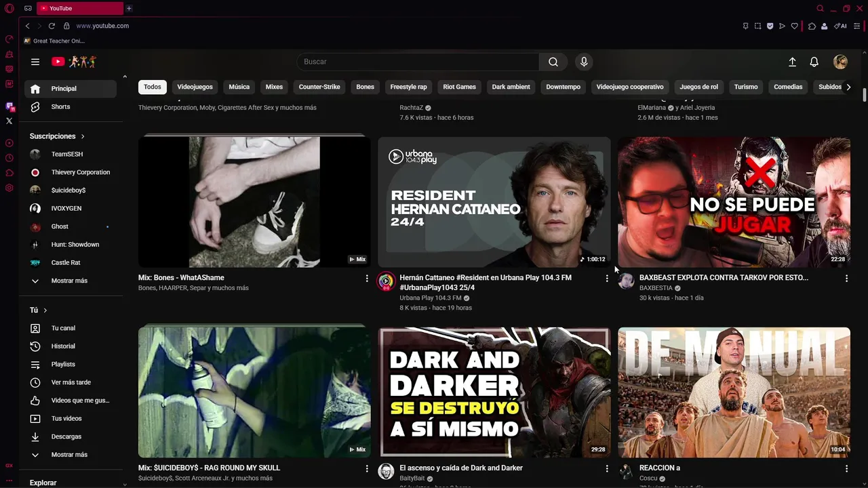
Task: Open TeamSESH subscription channel
Action: (71, 155)
